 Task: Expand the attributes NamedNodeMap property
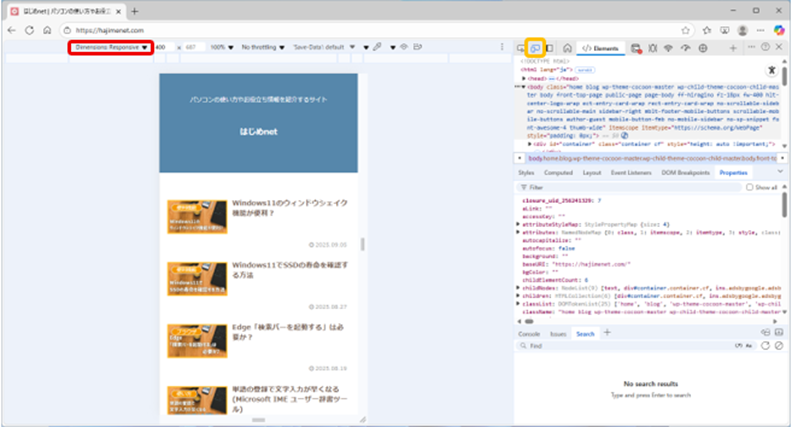(x=518, y=232)
